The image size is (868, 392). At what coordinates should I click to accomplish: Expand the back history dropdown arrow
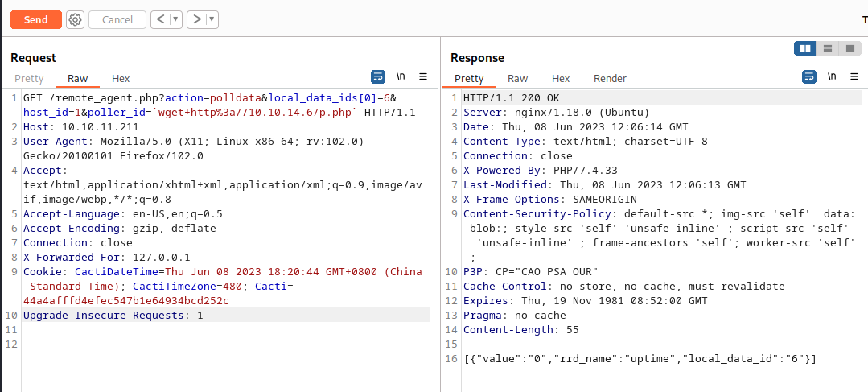click(176, 19)
